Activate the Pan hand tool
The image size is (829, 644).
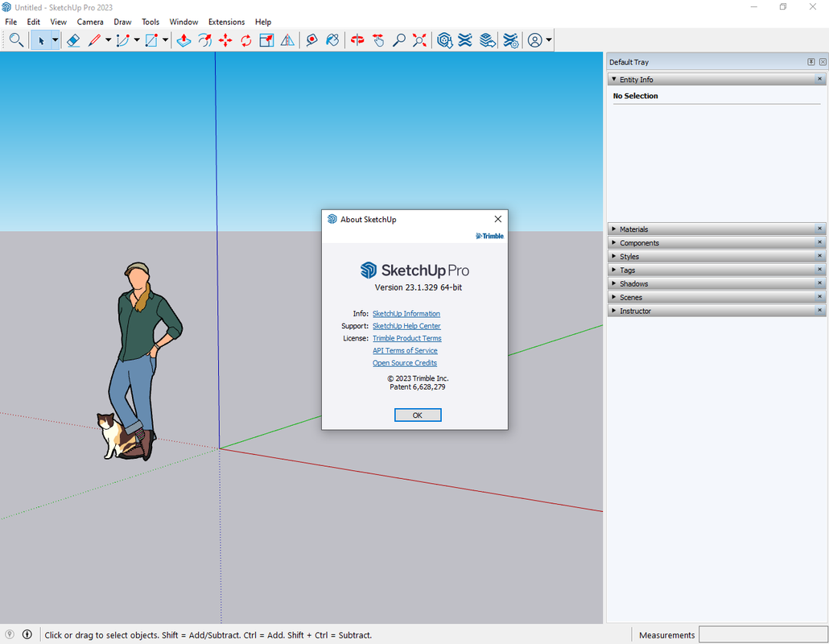pos(378,40)
